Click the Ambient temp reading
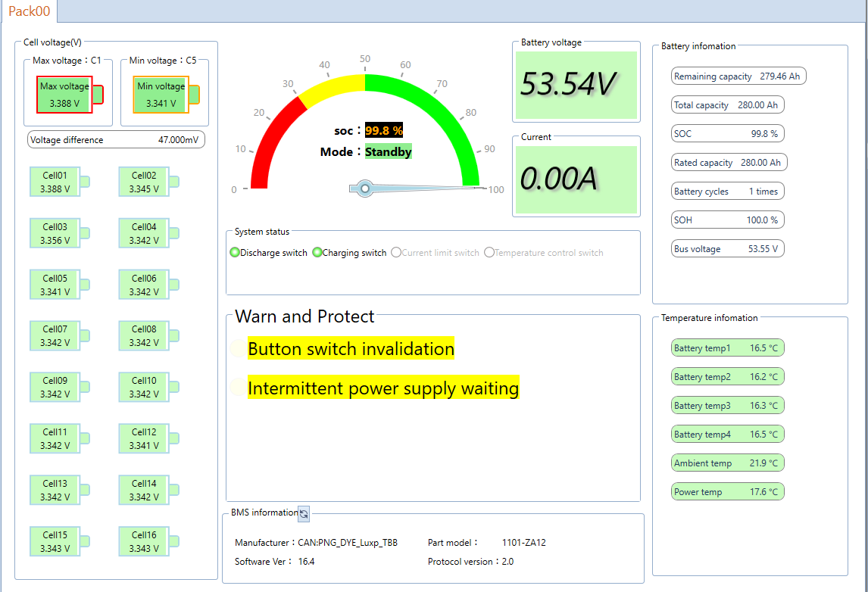Viewport: 868px width, 592px height. tap(727, 463)
